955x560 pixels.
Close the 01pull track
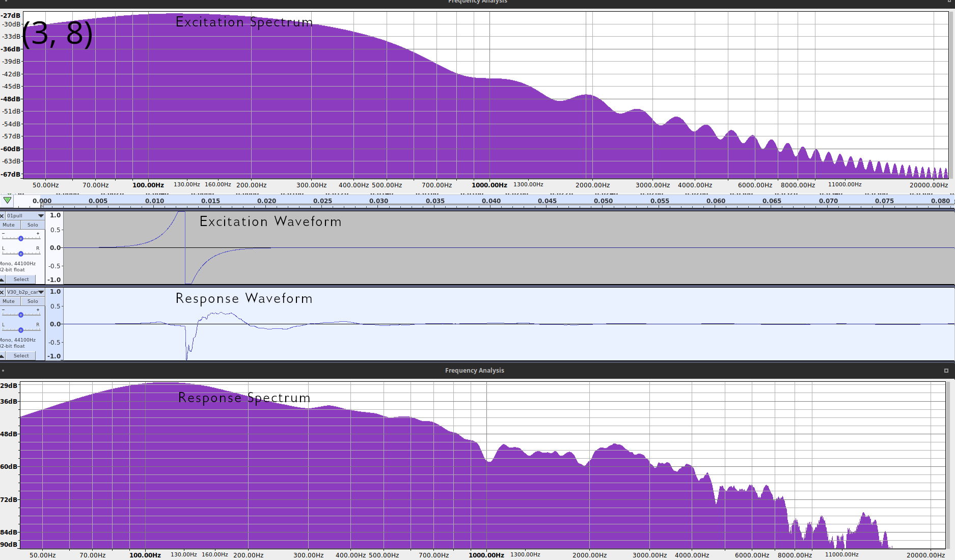[2, 216]
